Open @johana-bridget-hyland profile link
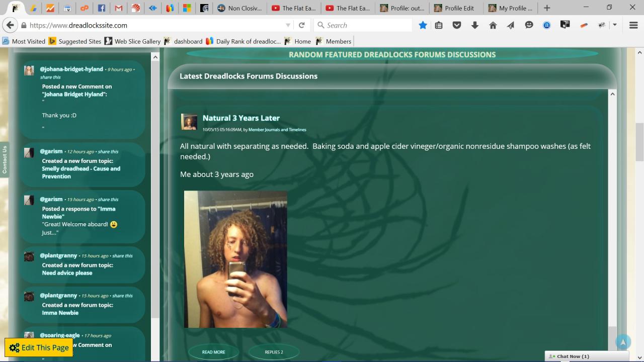The width and height of the screenshot is (644, 362). coord(71,69)
